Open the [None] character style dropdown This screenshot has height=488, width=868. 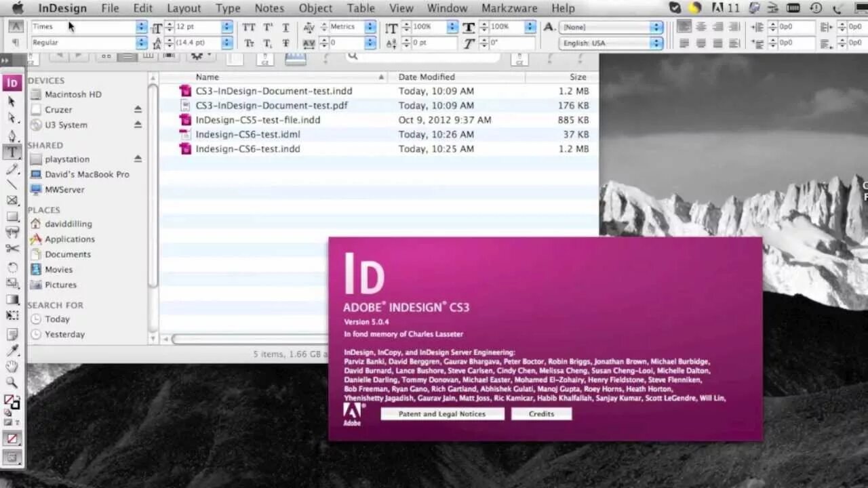(656, 26)
